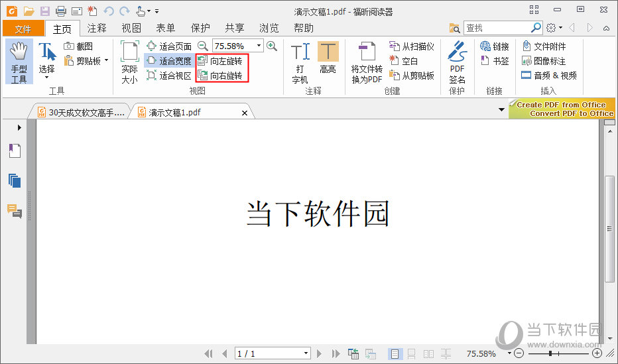Save document using the floppy disk icon

pos(45,11)
